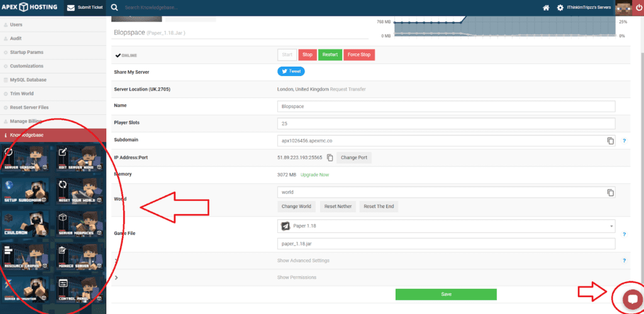This screenshot has width=644, height=314.
Task: Click the Submit Ticket button
Action: pos(85,8)
